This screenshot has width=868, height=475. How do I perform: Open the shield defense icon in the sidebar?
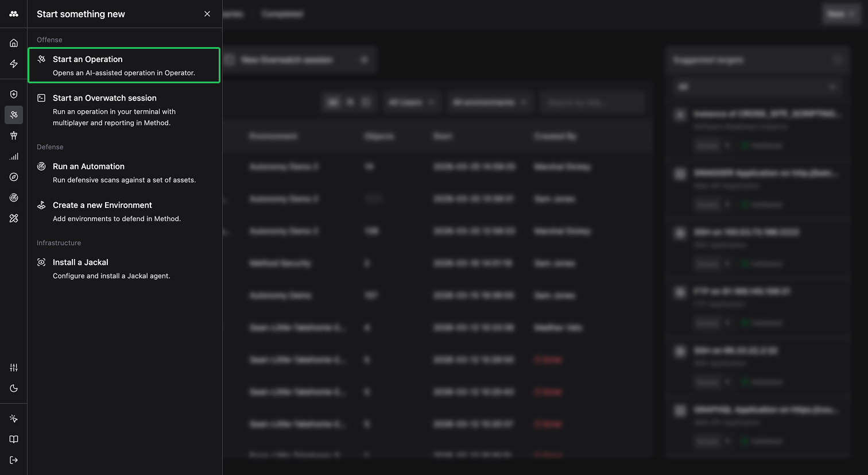14,94
